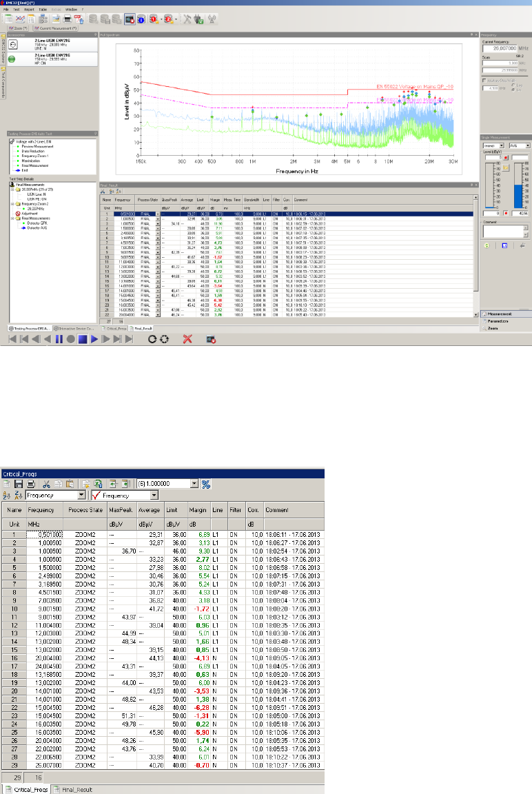532x794 pixels.
Task: Click the report document toolbar icon
Action: [32, 19]
